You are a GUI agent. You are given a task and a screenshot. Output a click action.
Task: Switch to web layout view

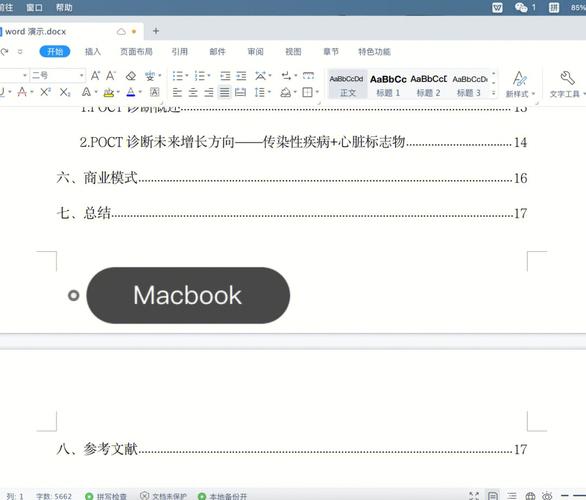click(530, 496)
